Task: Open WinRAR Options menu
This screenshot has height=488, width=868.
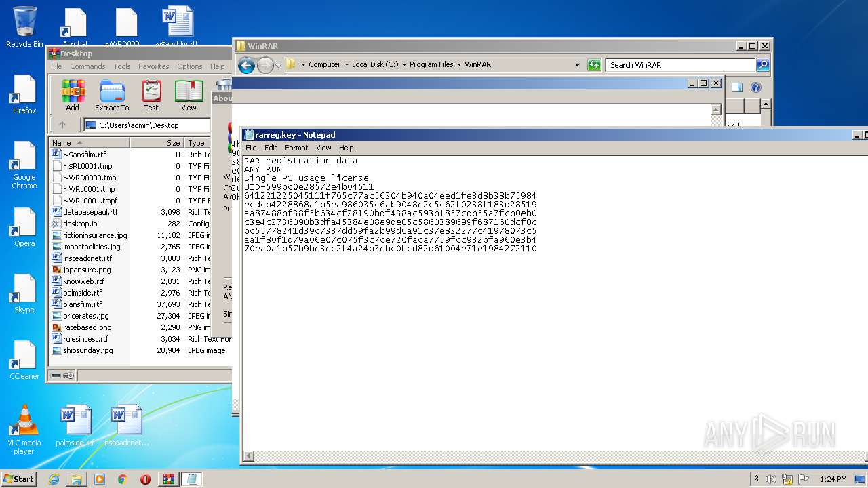Action: (190, 66)
